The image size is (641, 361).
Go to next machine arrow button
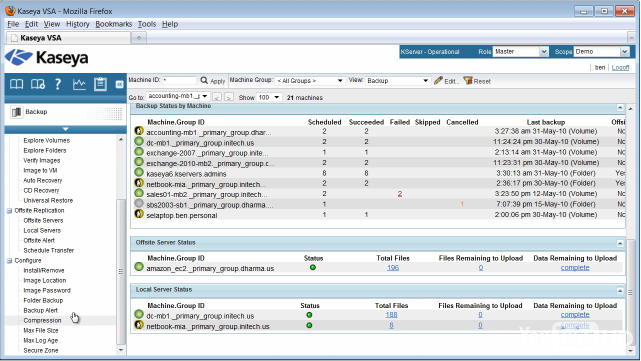point(229,97)
